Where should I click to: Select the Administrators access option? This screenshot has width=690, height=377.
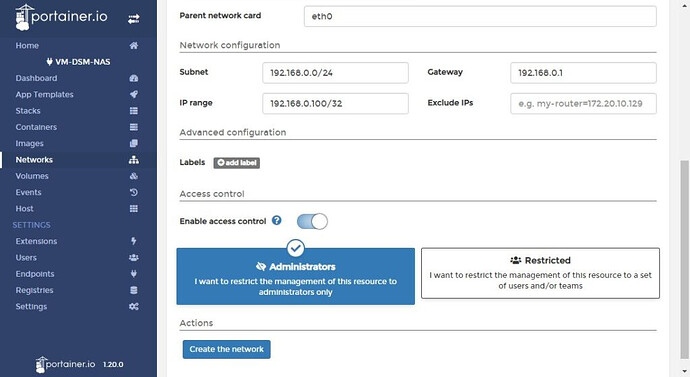295,276
